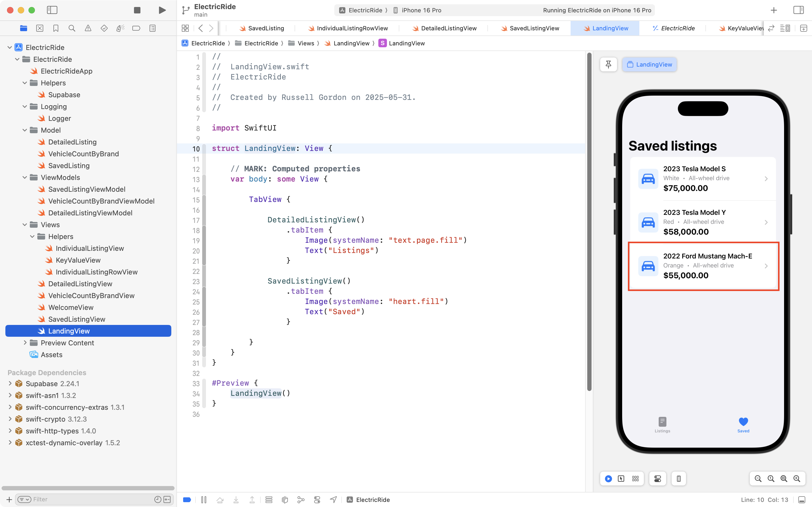Click into the navigator Filter field

pyautogui.click(x=90, y=499)
